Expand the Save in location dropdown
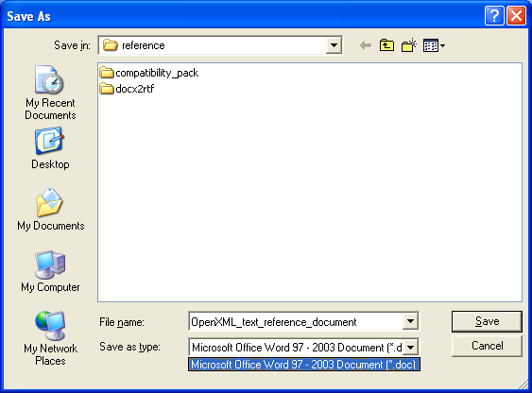 pyautogui.click(x=334, y=45)
